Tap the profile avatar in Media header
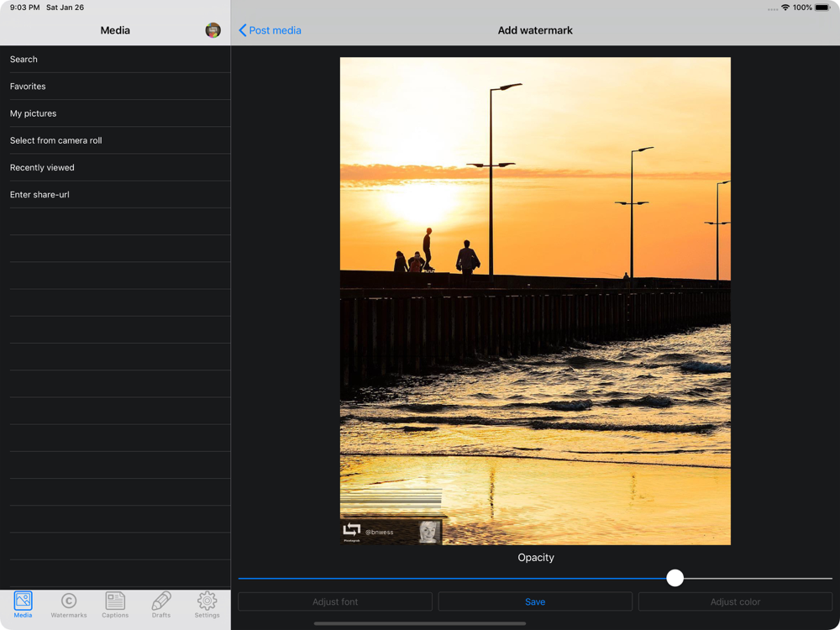 (x=213, y=30)
